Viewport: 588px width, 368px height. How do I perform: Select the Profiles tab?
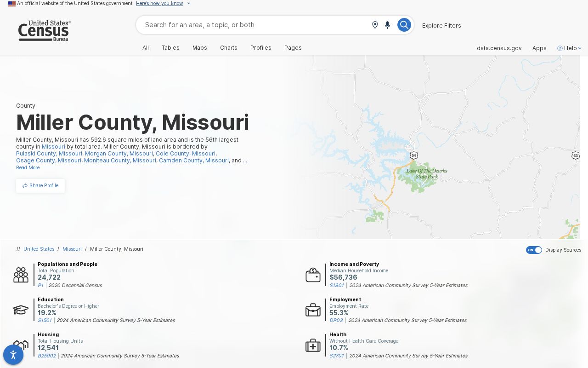click(261, 48)
